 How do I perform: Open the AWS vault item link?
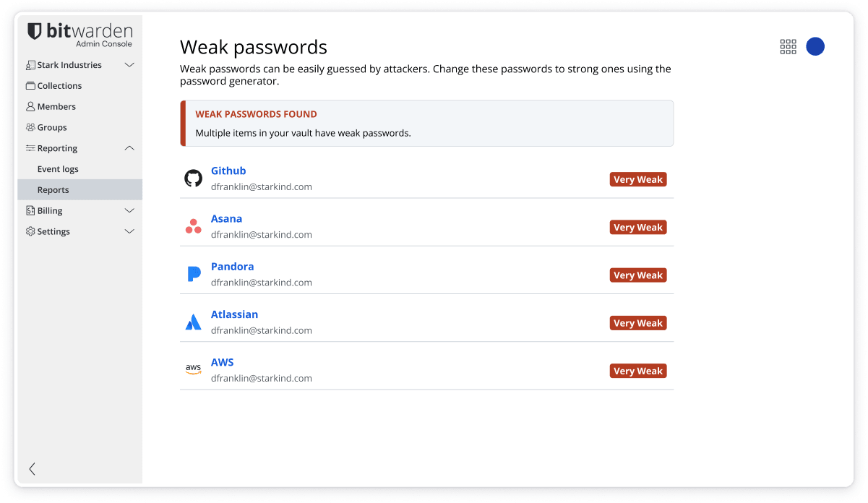tap(222, 362)
